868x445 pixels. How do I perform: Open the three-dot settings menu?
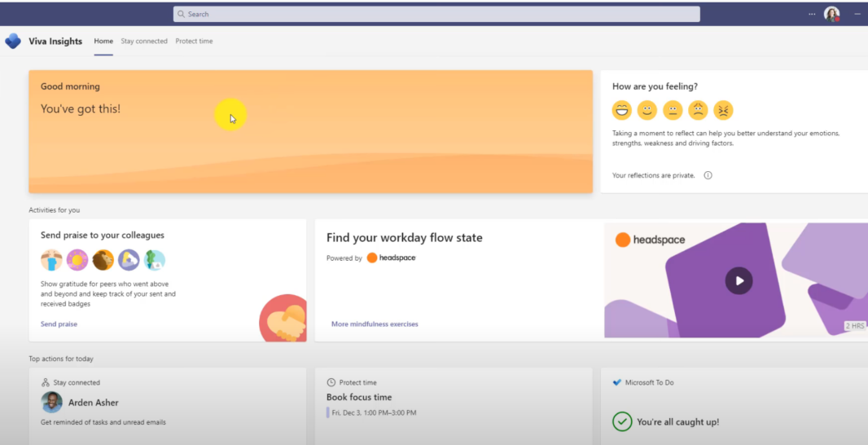pyautogui.click(x=811, y=14)
